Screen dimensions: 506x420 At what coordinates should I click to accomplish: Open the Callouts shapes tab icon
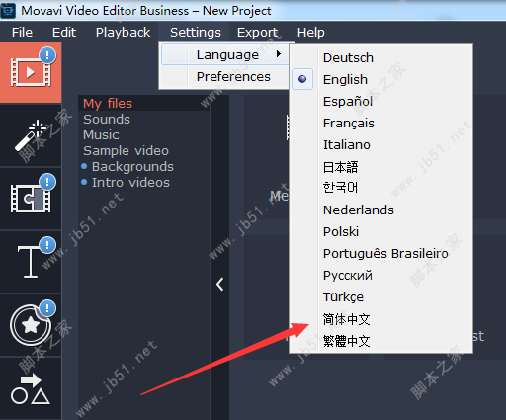click(x=31, y=388)
